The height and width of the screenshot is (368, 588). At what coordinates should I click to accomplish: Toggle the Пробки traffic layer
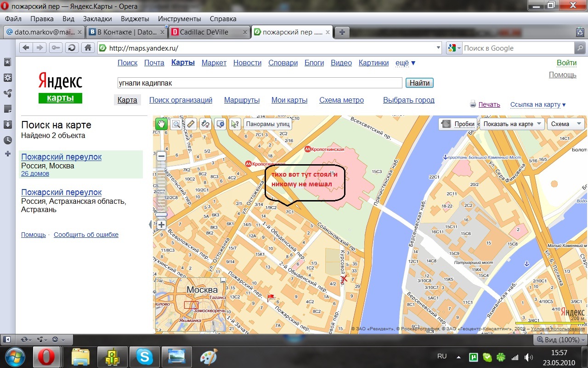coord(458,124)
